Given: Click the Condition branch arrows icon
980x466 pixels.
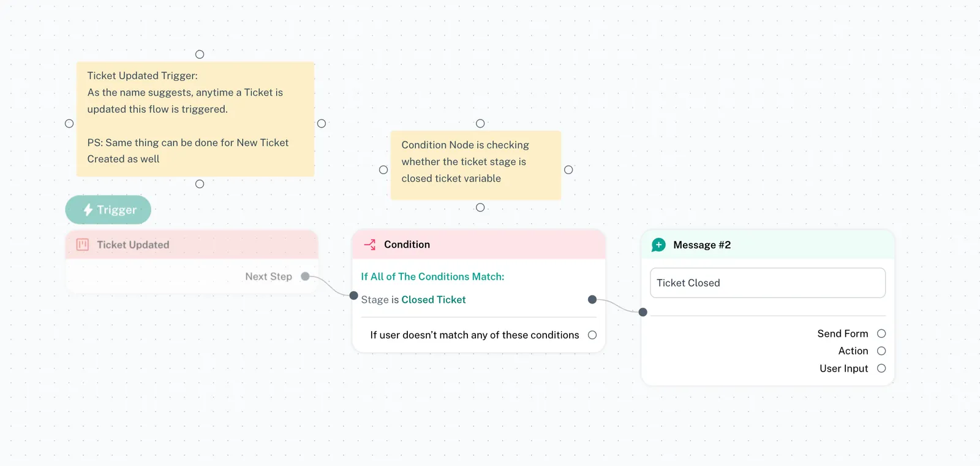Looking at the screenshot, I should [370, 245].
